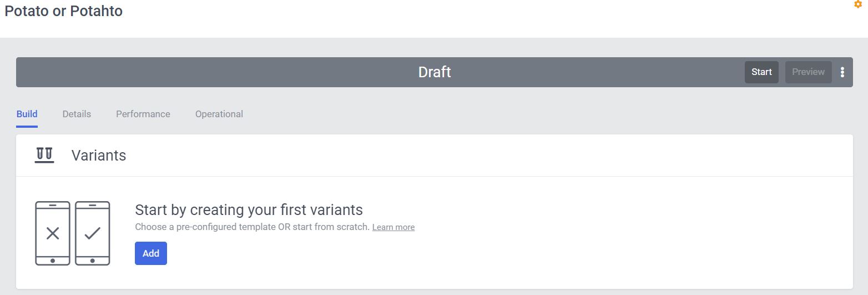
Task: Open the Learn more link
Action: point(393,227)
